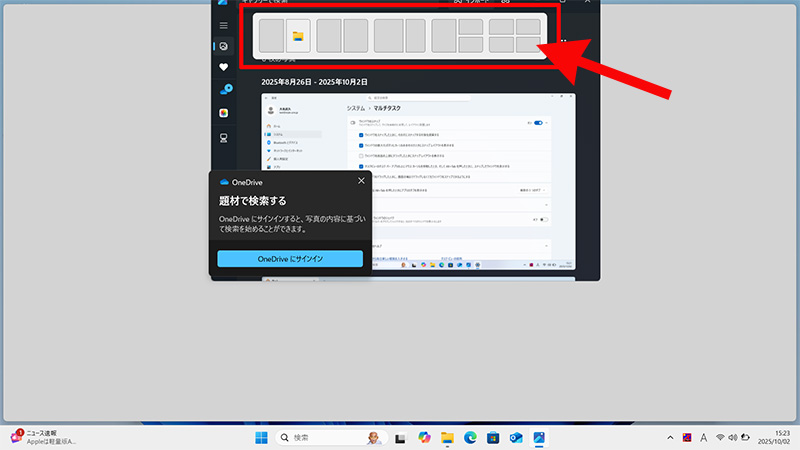The width and height of the screenshot is (800, 450).
Task: Open OneDrive cloud icon in sidebar
Action: [x=224, y=91]
